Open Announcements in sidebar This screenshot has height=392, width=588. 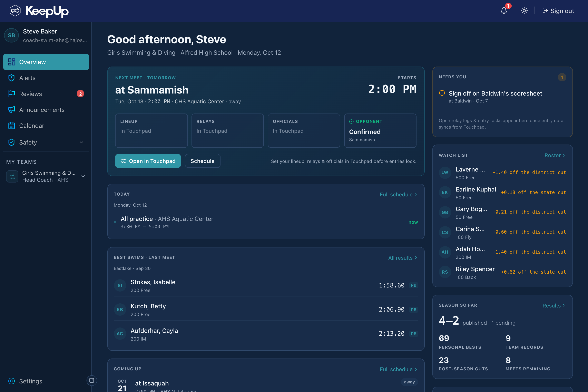click(46, 110)
